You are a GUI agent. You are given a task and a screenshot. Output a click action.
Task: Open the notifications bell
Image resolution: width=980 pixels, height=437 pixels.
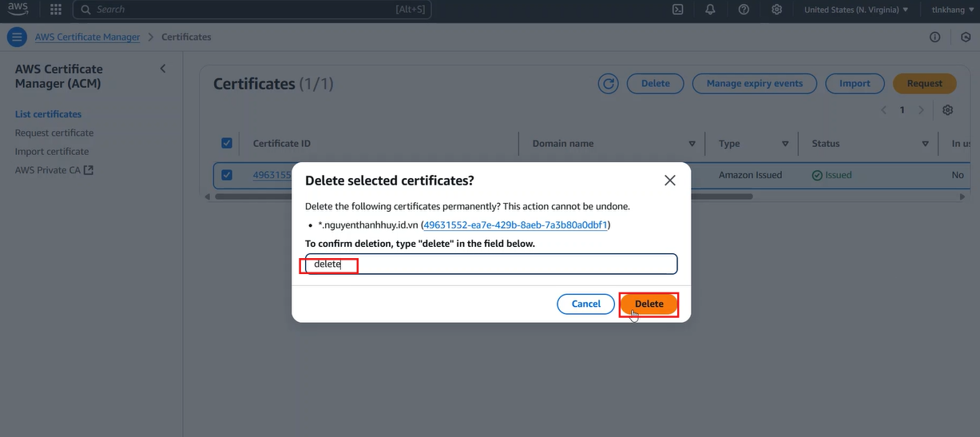[710, 10]
